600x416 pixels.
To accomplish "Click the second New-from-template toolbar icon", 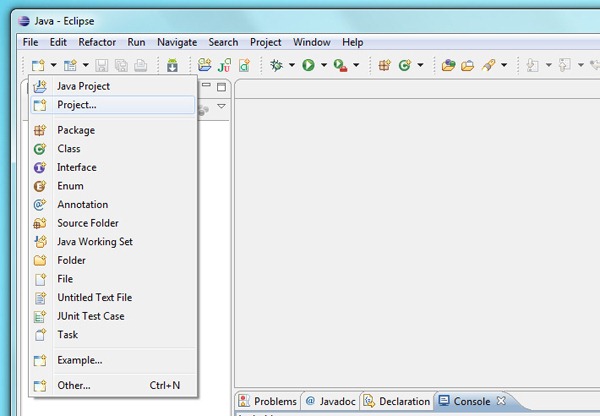I will pos(70,65).
